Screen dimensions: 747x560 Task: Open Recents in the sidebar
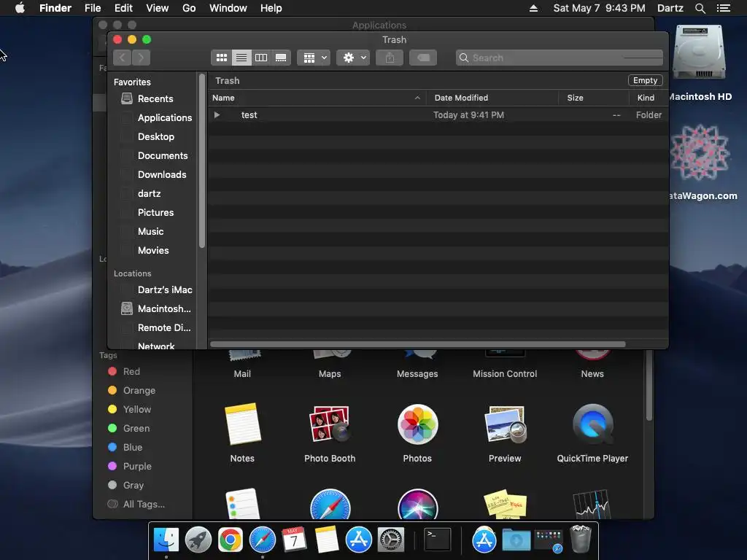(x=155, y=98)
